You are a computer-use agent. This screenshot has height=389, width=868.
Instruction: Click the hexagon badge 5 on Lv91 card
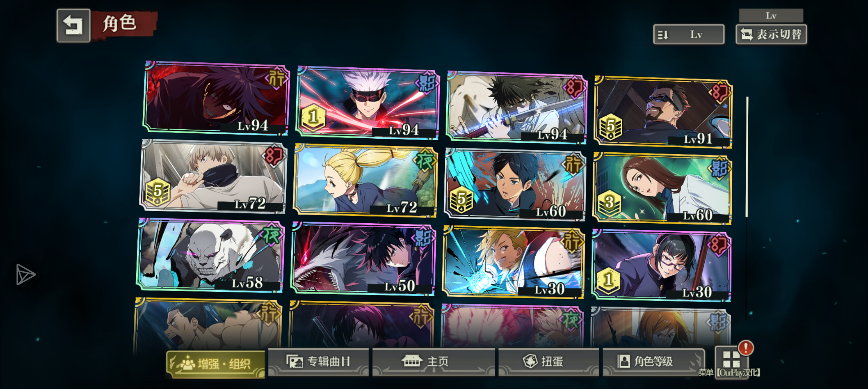(x=611, y=126)
